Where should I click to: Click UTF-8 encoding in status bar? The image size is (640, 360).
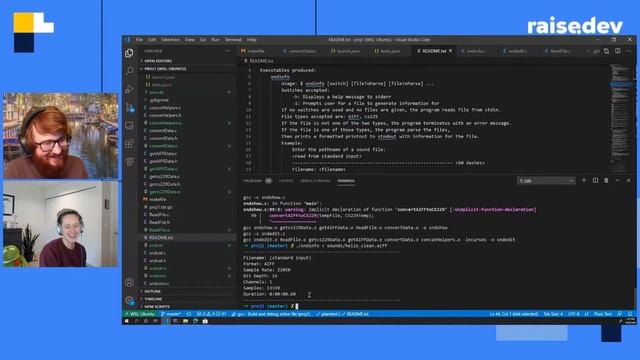coord(573,314)
